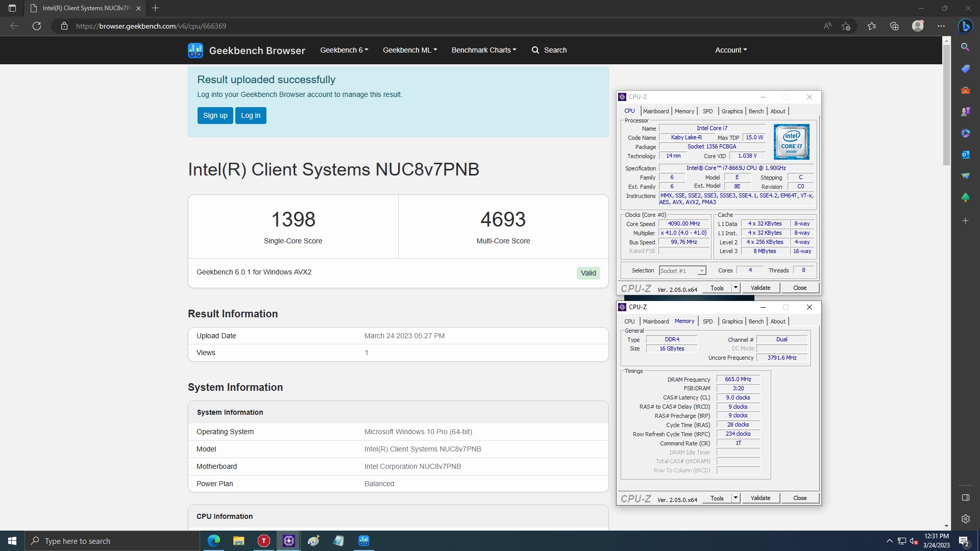This screenshot has width=980, height=551.
Task: Click the Sign up button
Action: point(215,115)
